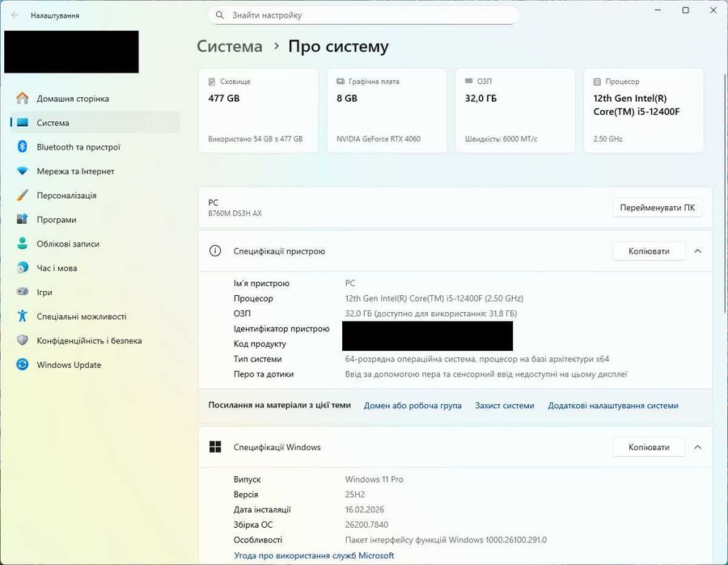The height and width of the screenshot is (565, 728).
Task: Open Windows Update in sidebar
Action: tap(95, 365)
